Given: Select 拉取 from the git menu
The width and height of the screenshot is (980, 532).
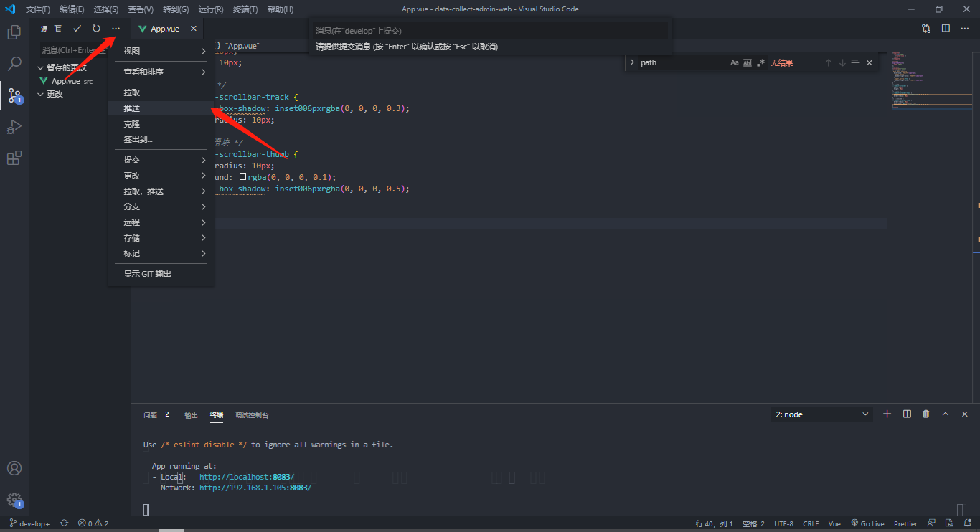Looking at the screenshot, I should pos(161,92).
